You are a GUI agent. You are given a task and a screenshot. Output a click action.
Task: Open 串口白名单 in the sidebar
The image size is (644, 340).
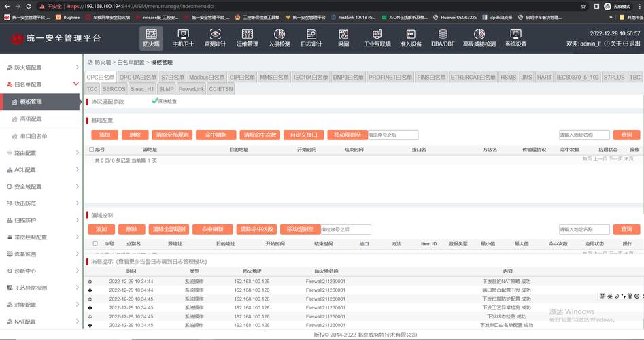coord(33,135)
